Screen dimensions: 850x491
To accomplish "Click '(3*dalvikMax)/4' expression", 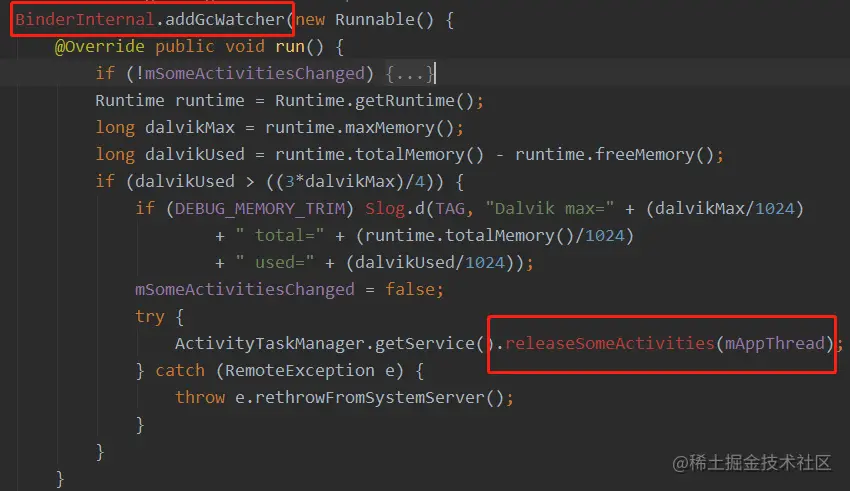I will point(350,182).
